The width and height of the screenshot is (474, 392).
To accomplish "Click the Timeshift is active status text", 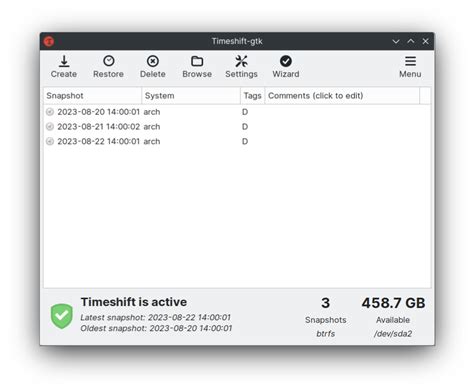I will pyautogui.click(x=134, y=302).
